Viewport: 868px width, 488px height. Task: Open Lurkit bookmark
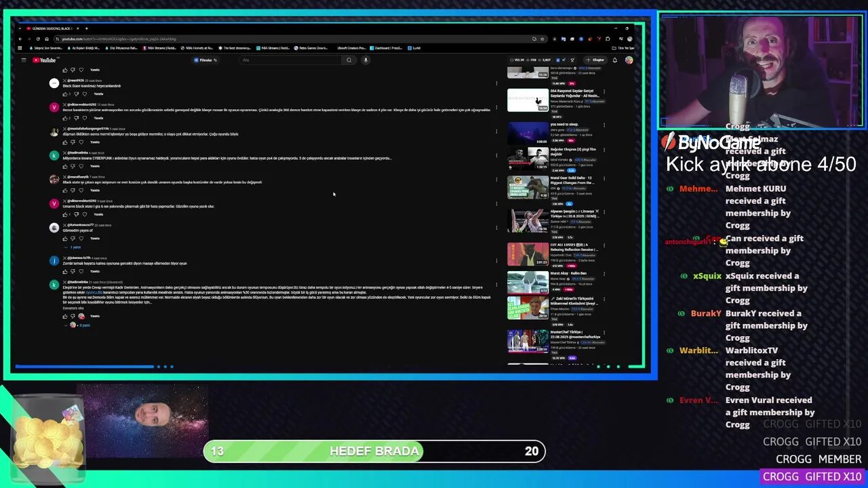415,48
